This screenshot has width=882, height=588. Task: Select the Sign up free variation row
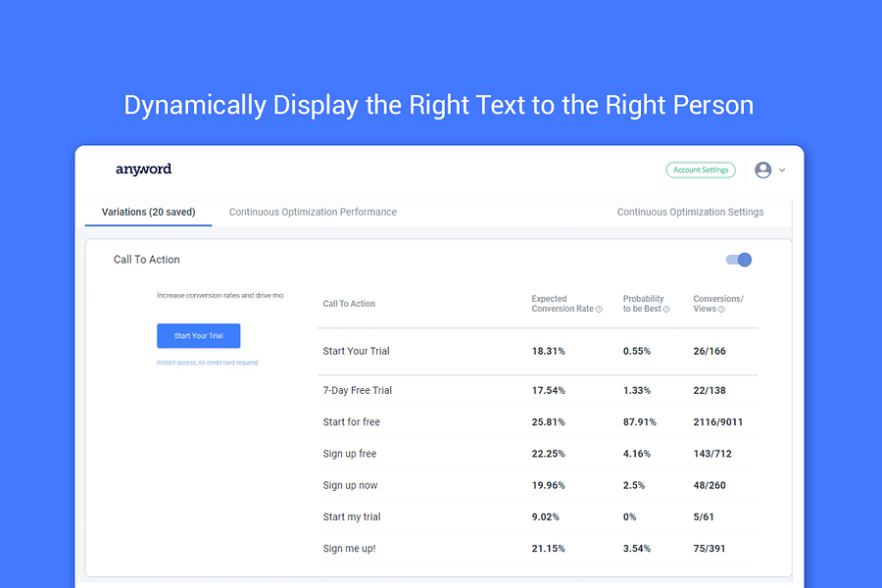(538, 454)
